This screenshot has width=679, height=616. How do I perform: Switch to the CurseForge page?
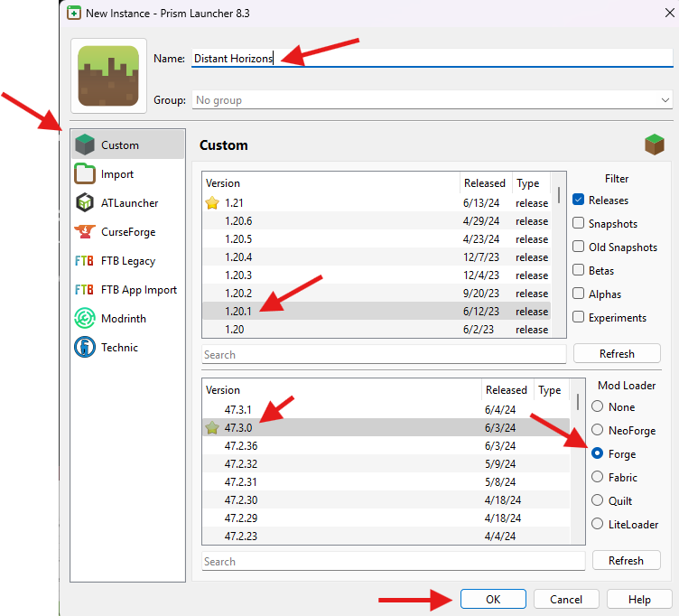click(x=127, y=232)
